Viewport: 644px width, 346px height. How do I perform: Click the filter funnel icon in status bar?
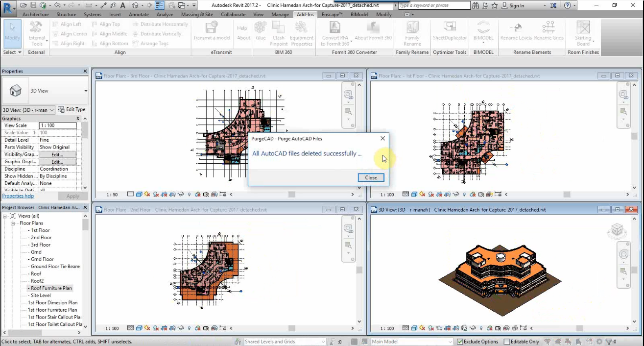[609, 342]
